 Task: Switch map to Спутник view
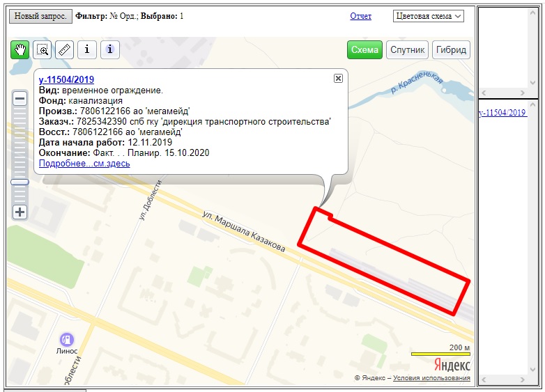pyautogui.click(x=408, y=50)
